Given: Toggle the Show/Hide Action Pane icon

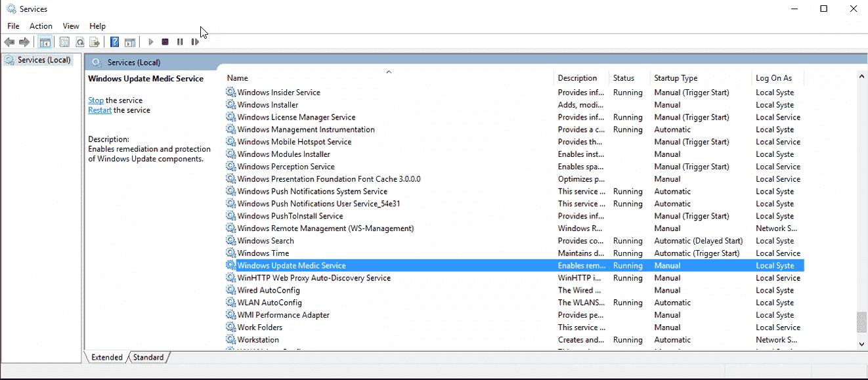Looking at the screenshot, I should point(130,42).
